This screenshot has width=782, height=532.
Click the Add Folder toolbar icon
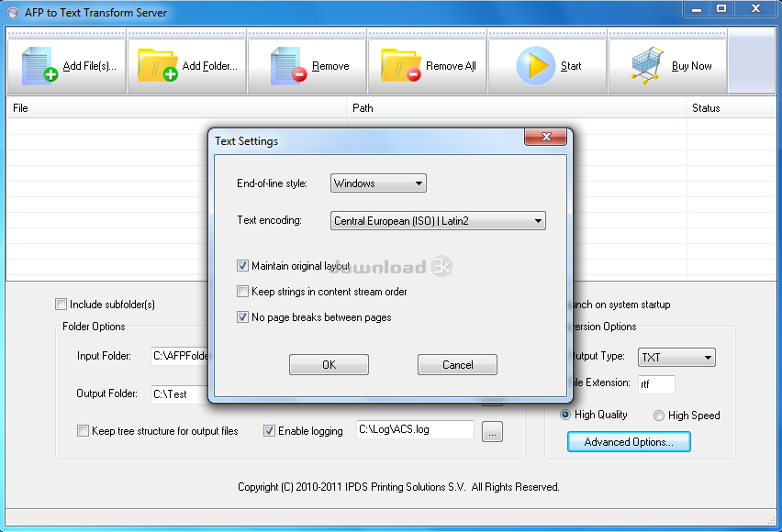(x=158, y=65)
